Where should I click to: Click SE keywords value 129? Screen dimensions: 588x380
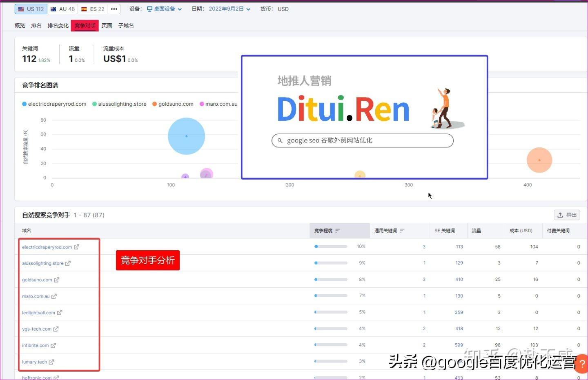coord(459,263)
